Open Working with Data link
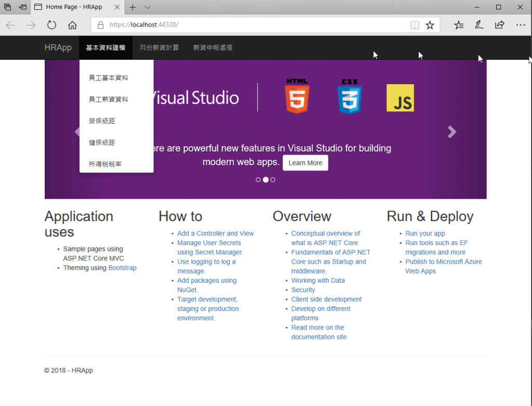532x406 pixels. point(318,280)
